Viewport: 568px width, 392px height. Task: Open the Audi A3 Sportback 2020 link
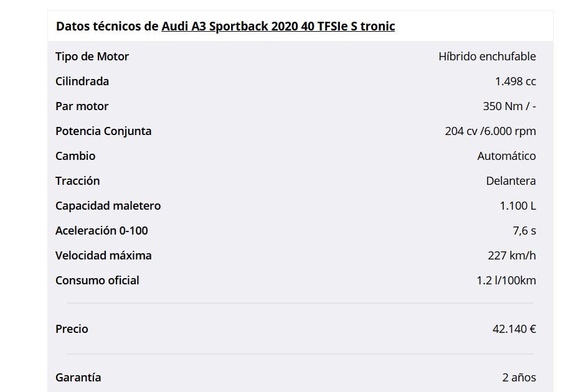278,26
